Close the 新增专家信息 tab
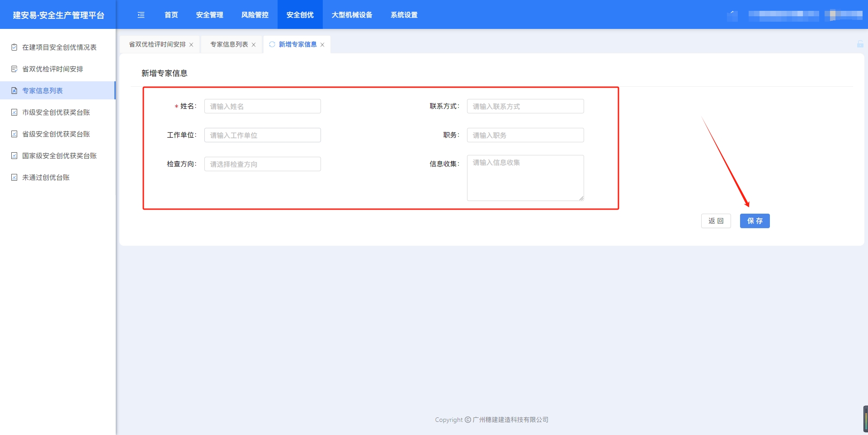The image size is (868, 435). [x=322, y=45]
